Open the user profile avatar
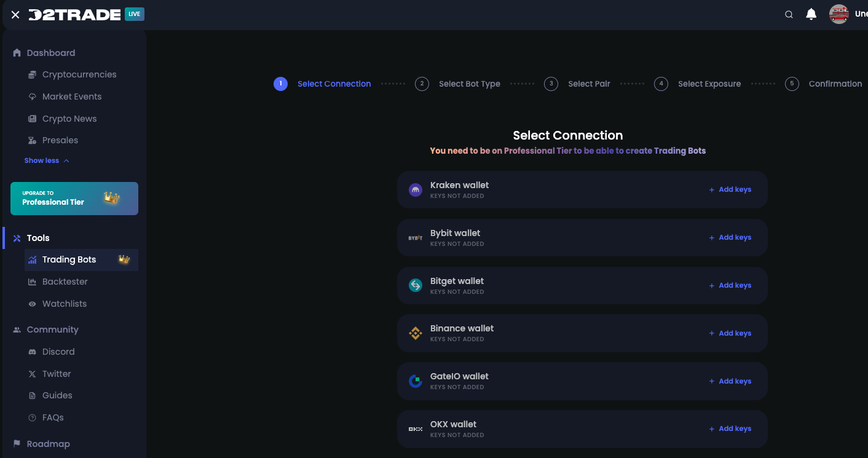This screenshot has width=868, height=458. (x=839, y=14)
